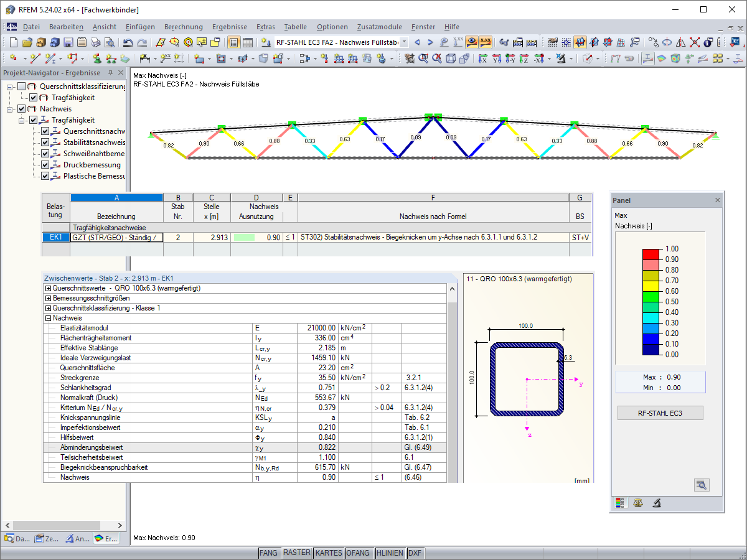This screenshot has width=747, height=560.
Task: Click the red X delete nodes icon
Action: tap(694, 42)
